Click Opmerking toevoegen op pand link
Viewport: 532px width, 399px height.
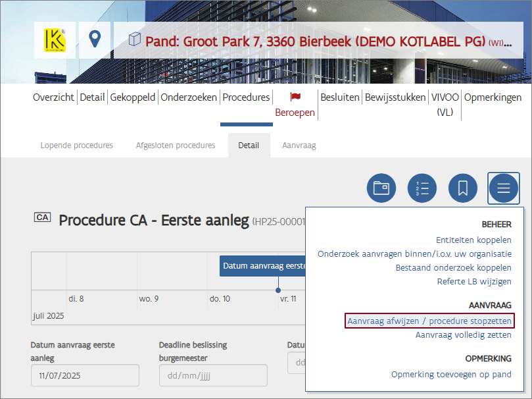pos(451,375)
